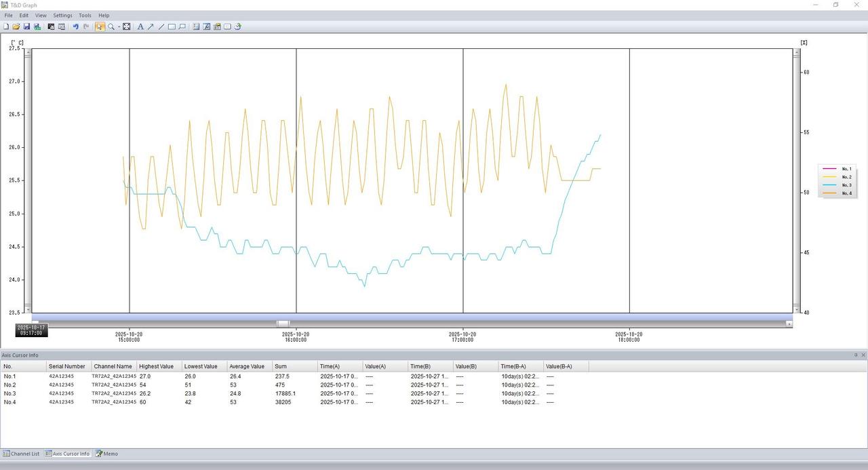Image resolution: width=868 pixels, height=470 pixels.
Task: Click the Open file folder icon
Action: coord(16,27)
